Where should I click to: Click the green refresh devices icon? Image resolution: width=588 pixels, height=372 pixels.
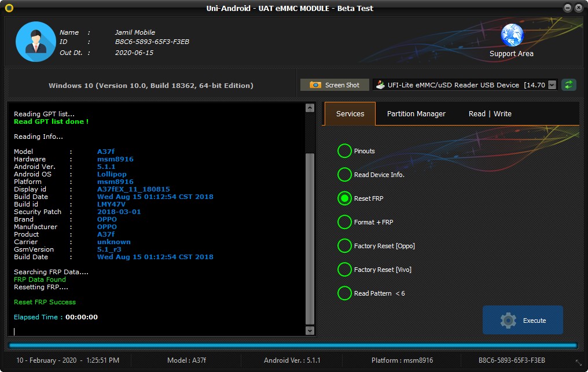click(x=569, y=85)
